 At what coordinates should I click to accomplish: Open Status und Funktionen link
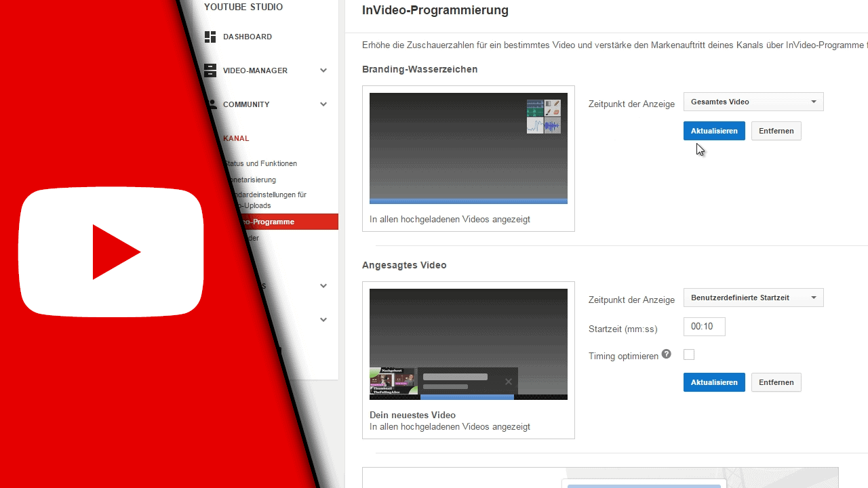click(260, 163)
